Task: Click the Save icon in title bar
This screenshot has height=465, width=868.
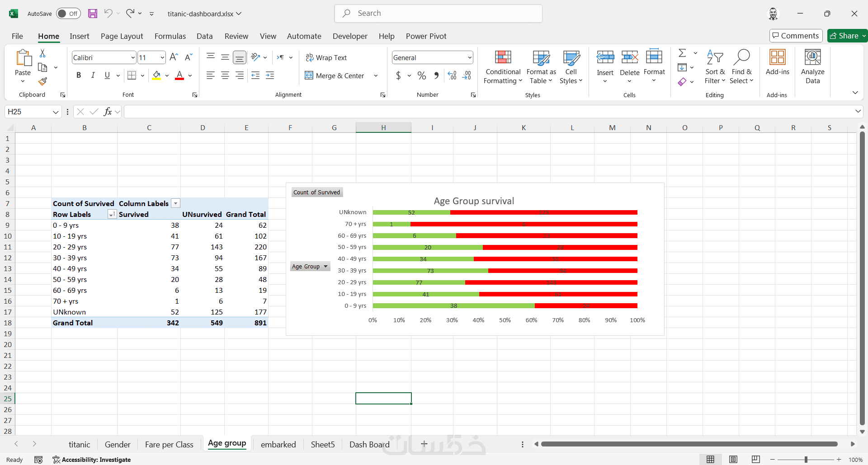Action: tap(93, 14)
